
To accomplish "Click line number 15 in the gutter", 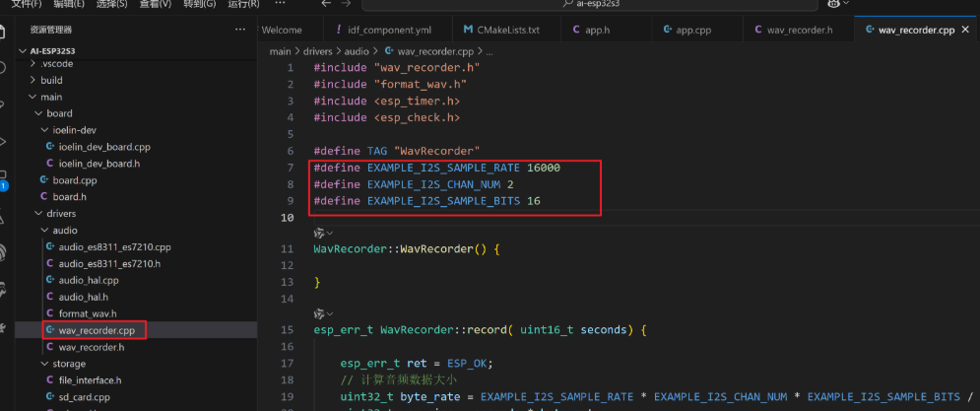I will pyautogui.click(x=287, y=329).
